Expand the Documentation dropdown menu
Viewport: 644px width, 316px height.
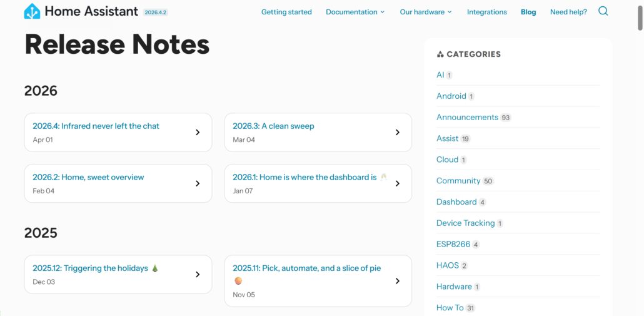pyautogui.click(x=355, y=12)
